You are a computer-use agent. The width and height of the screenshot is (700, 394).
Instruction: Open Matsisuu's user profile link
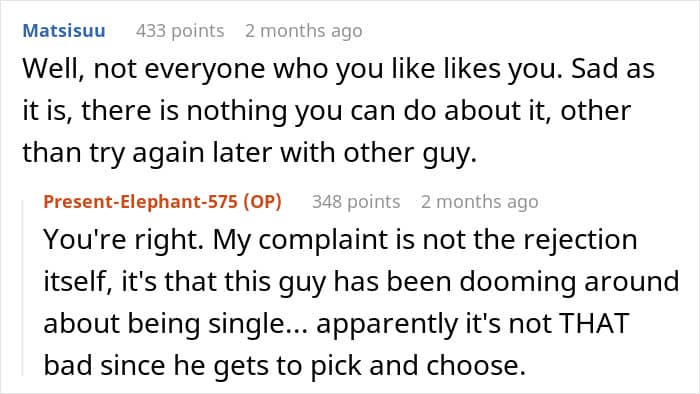tap(64, 31)
